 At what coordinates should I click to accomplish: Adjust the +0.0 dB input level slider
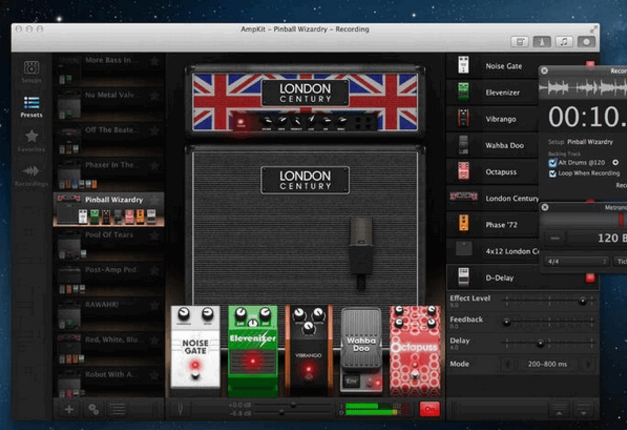pos(294,405)
